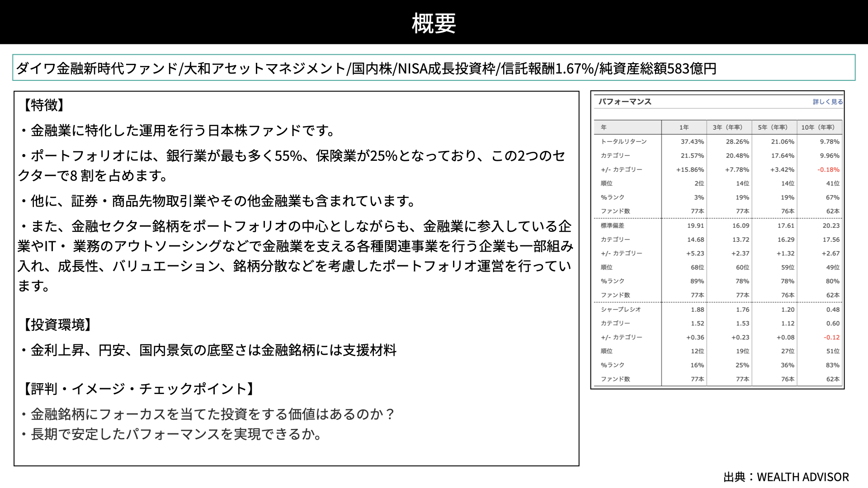Click the red value -0.12
Viewport: 868px width, 488px height.
point(831,338)
